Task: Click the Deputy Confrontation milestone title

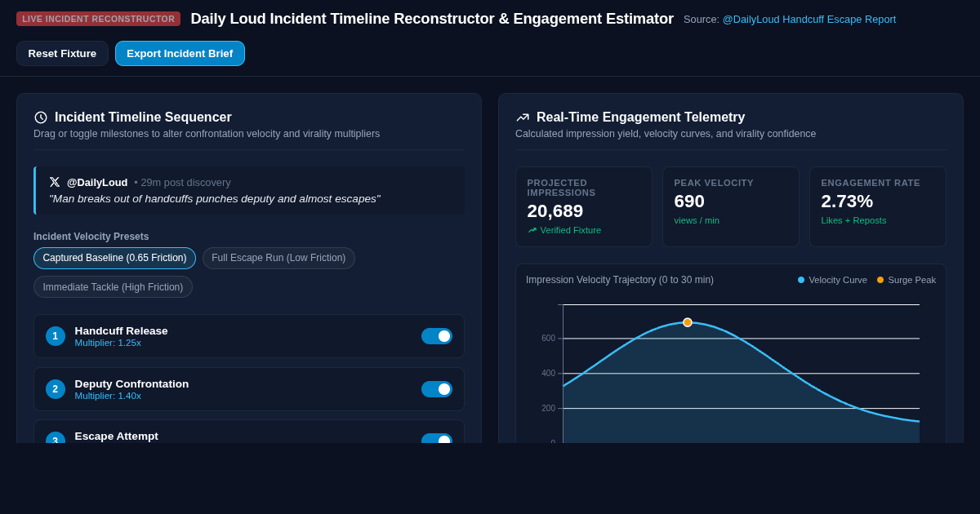Action: pyautogui.click(x=131, y=383)
